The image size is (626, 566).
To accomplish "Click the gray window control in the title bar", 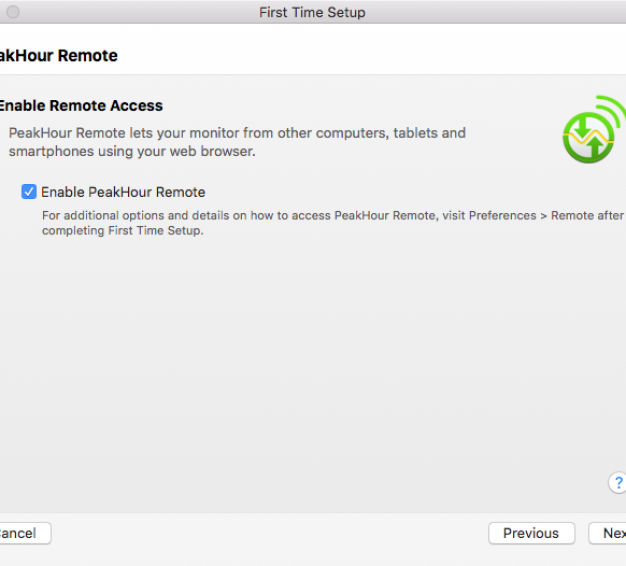I will [13, 12].
